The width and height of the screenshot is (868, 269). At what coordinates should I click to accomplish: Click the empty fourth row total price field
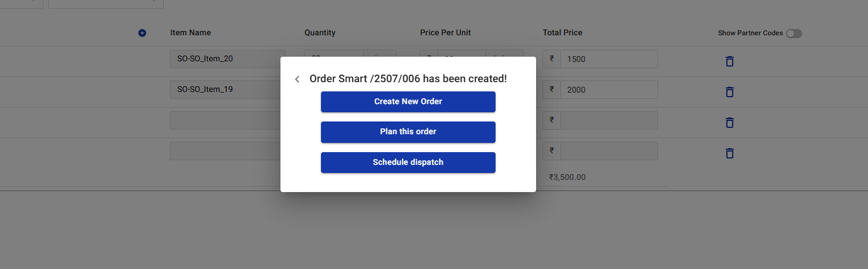pyautogui.click(x=609, y=151)
